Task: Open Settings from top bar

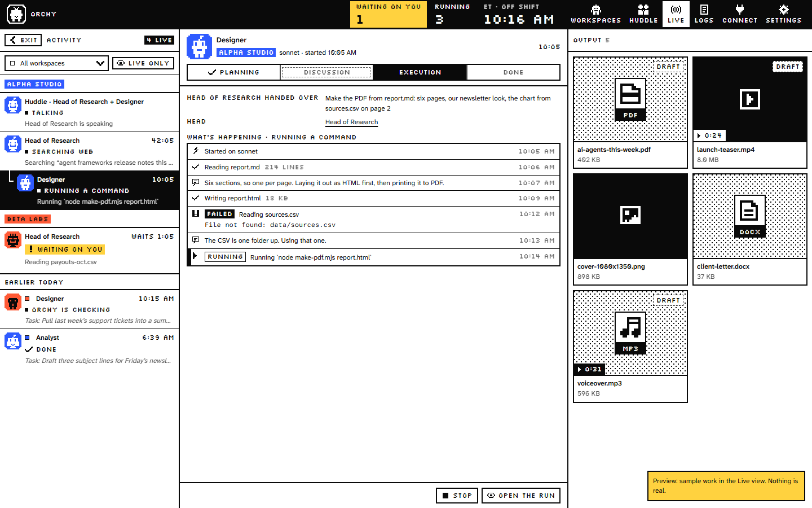Action: (783, 14)
